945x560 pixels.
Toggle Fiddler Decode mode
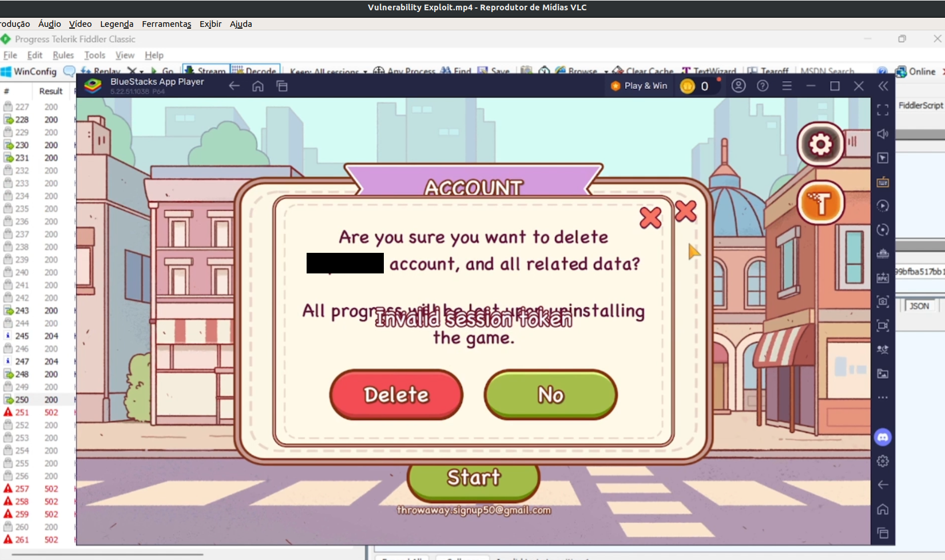pos(255,70)
